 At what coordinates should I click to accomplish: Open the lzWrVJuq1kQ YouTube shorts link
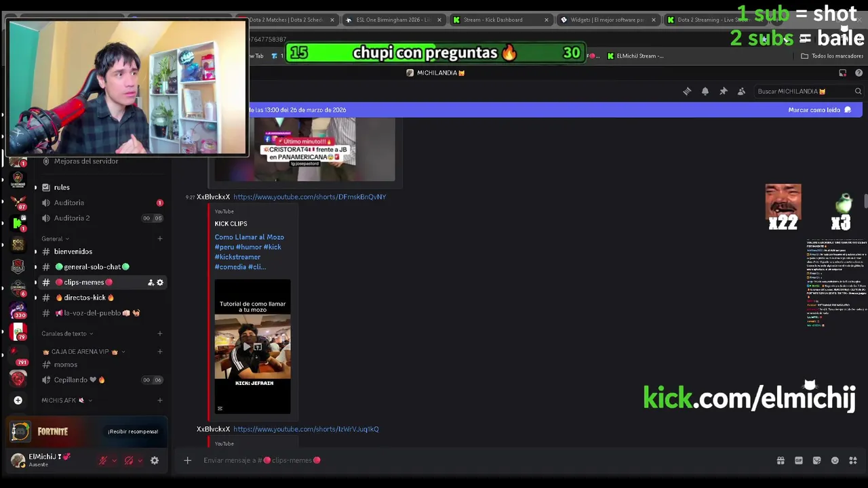[x=306, y=429]
